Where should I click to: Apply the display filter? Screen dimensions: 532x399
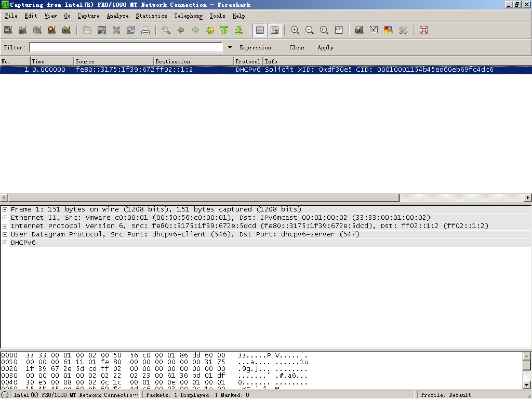click(325, 47)
